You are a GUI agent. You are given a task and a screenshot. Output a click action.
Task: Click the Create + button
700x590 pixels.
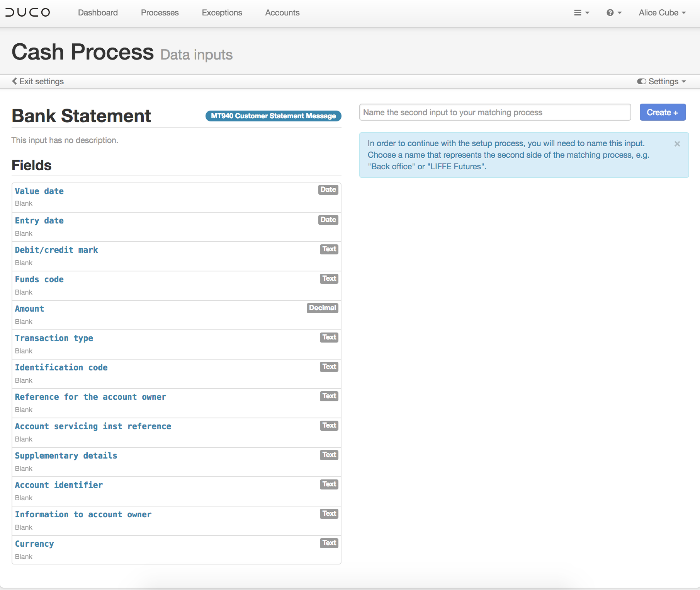click(662, 112)
